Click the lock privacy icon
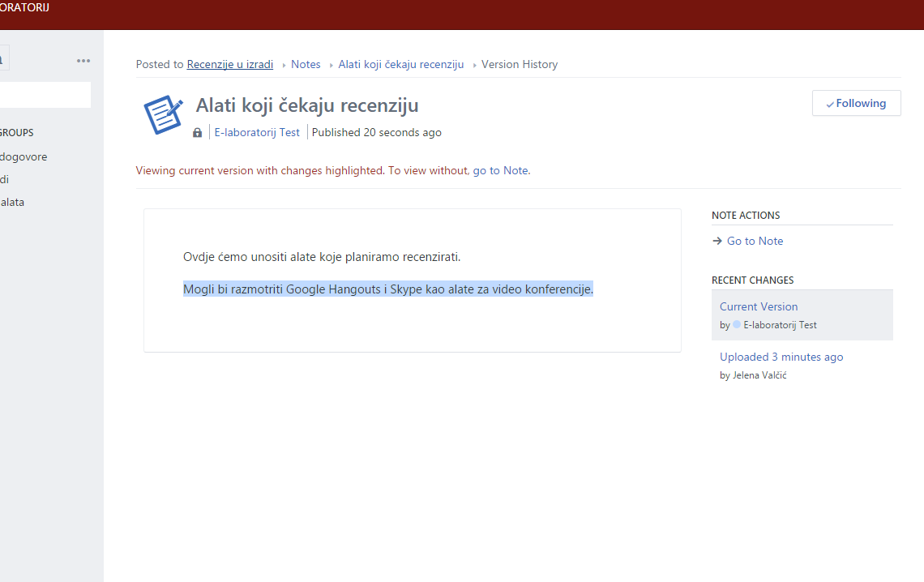 click(198, 133)
